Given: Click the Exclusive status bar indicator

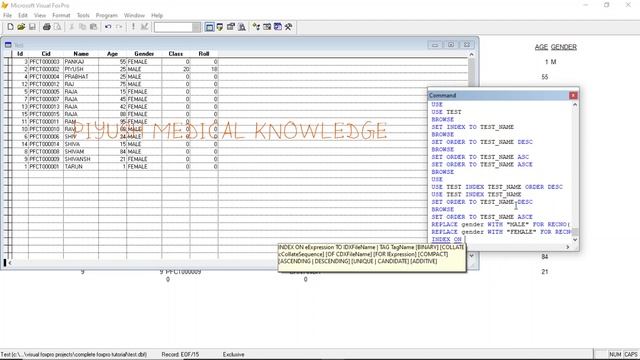Looking at the screenshot, I should (x=233, y=354).
